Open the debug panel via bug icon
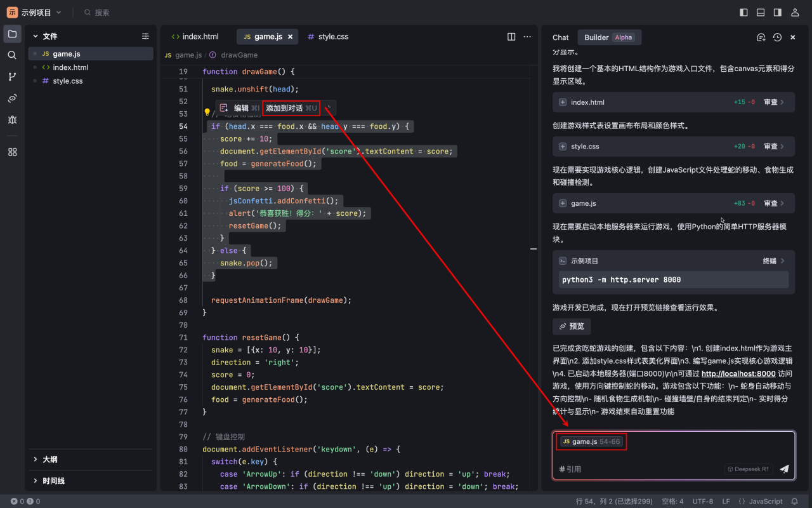Screen dimensions: 812x508 click(x=12, y=119)
